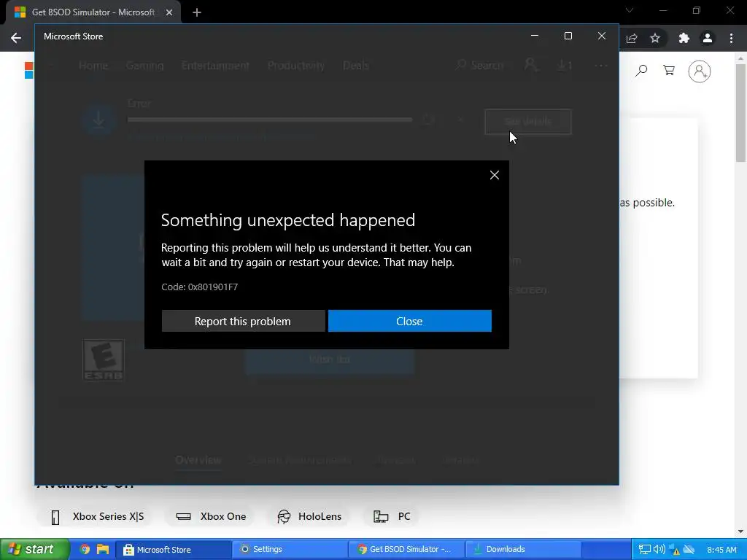The image size is (747, 560).
Task: Go back in the Chrome browser
Action: coord(16,38)
